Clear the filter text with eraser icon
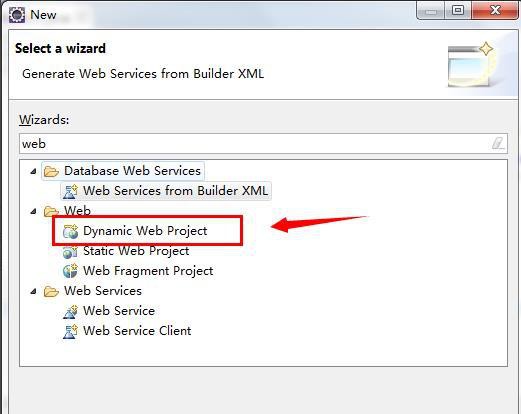 point(498,144)
